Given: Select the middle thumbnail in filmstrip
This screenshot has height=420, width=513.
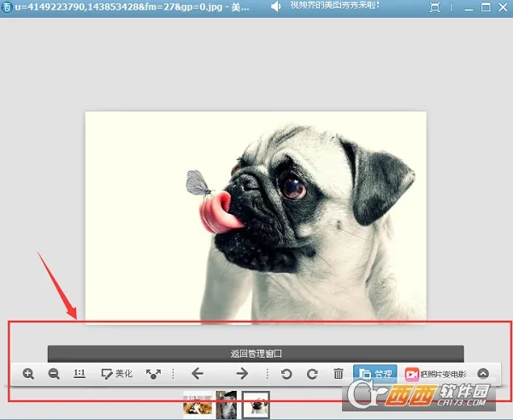Looking at the screenshot, I should (227, 405).
